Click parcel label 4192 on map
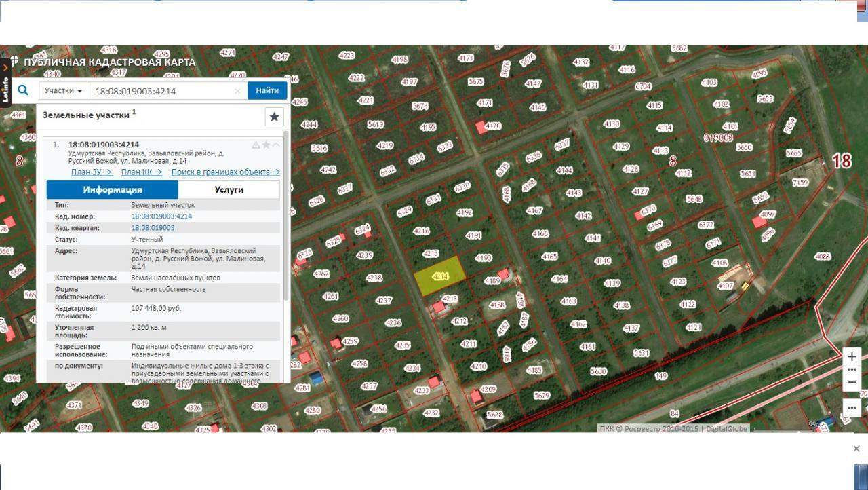Viewport: 868px width, 490px height. click(464, 213)
